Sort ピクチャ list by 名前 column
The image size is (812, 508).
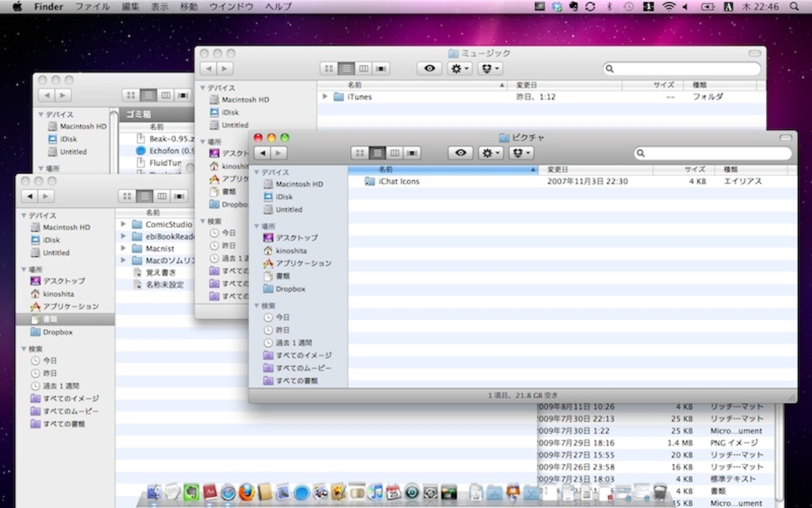[x=443, y=169]
